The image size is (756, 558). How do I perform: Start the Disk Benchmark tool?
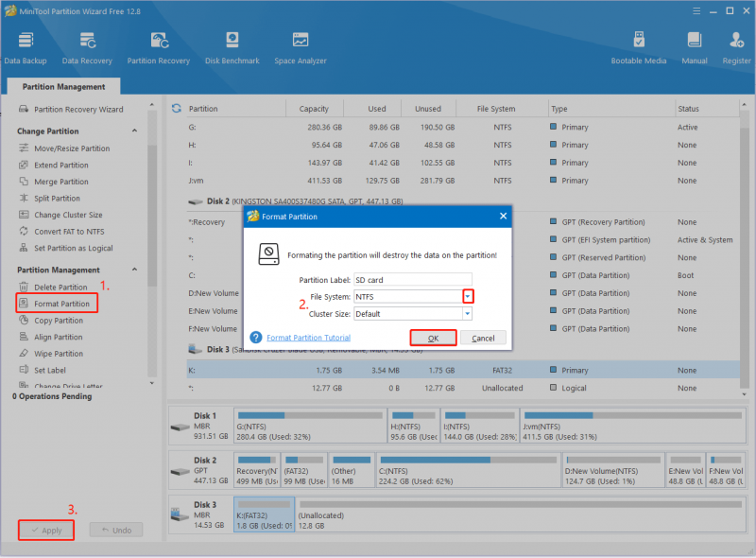click(x=232, y=48)
